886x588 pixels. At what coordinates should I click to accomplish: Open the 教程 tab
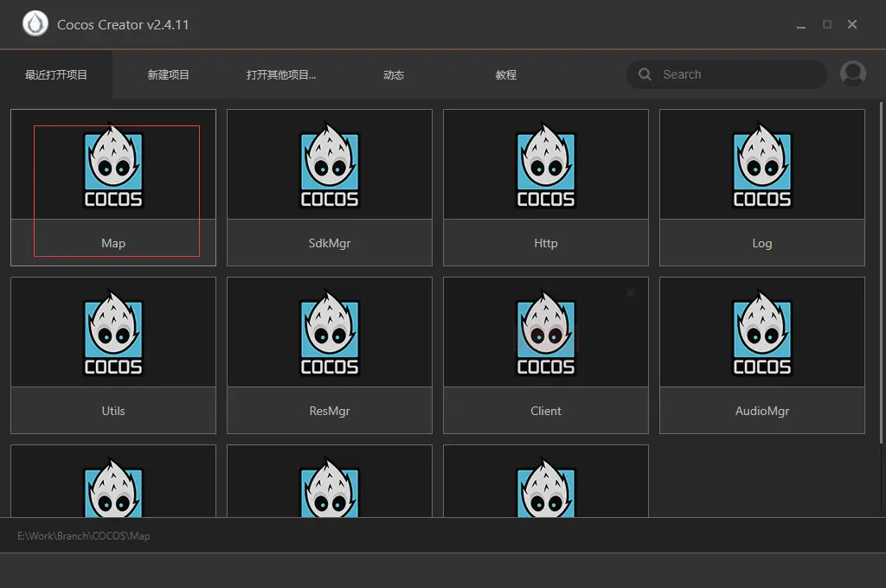[505, 74]
